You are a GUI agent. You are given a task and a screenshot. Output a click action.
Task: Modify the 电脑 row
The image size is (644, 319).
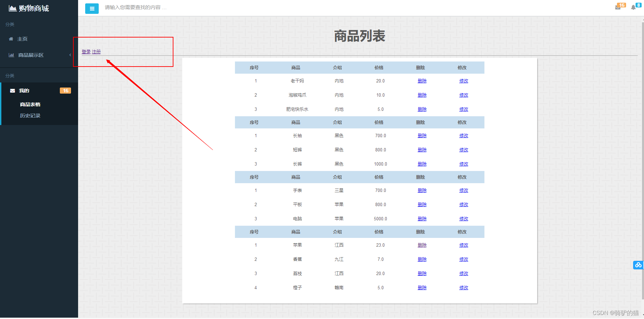pyautogui.click(x=463, y=219)
